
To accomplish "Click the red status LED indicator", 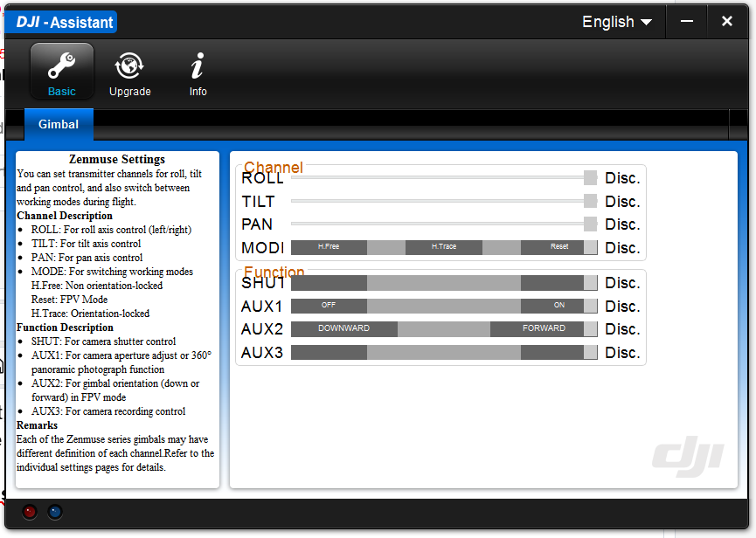I will click(30, 512).
